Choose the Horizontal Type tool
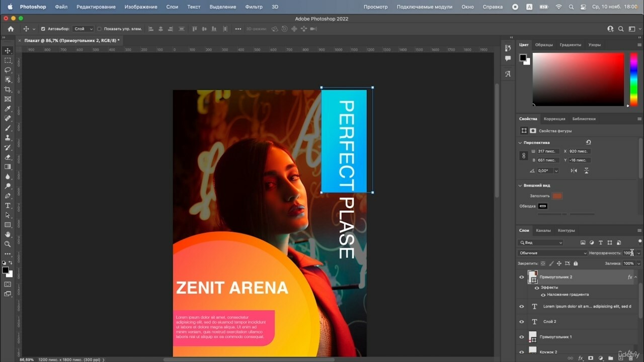Viewport: 644px width, 362px height. tap(8, 206)
